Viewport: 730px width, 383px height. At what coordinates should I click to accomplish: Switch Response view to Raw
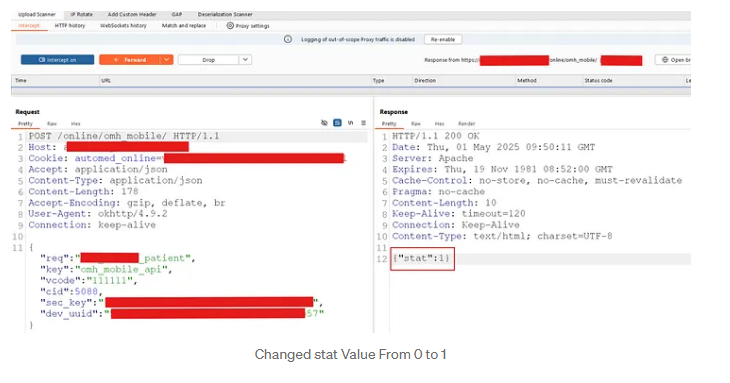click(416, 124)
